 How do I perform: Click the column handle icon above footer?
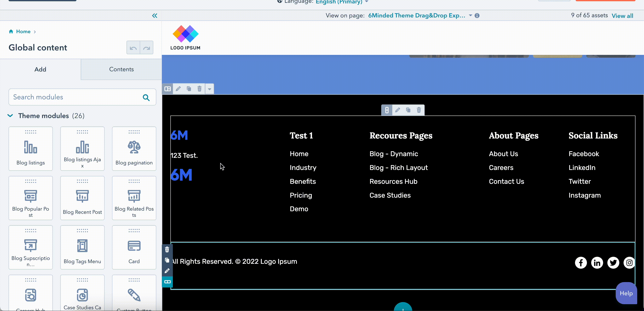pyautogui.click(x=387, y=110)
